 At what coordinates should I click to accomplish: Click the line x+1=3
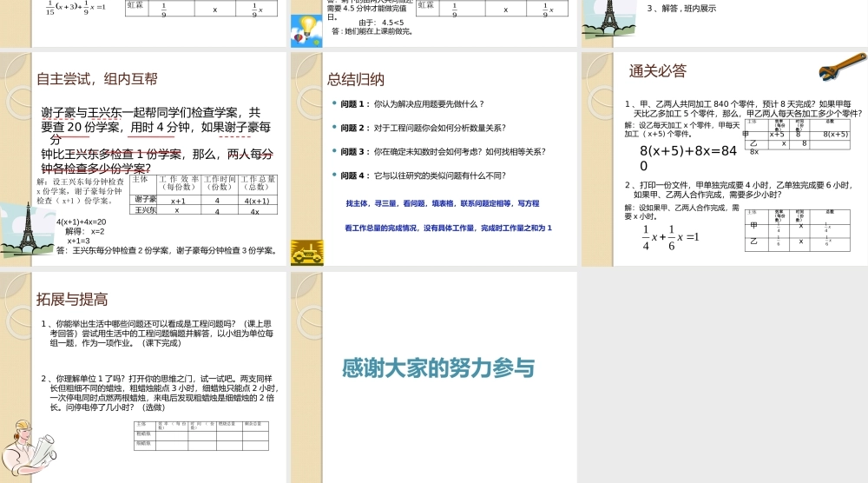(79, 241)
